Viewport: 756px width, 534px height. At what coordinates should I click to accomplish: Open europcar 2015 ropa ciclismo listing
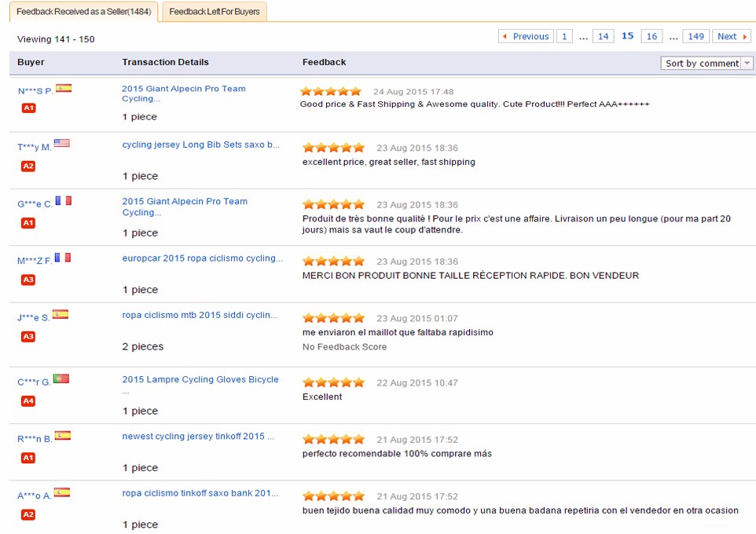[x=202, y=258]
